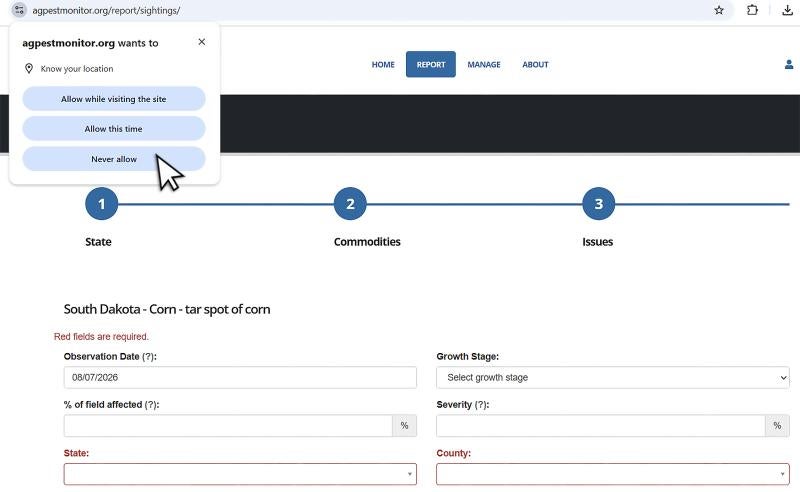Screen dimensions: 800x492
Task: Click the % of field affected help (?)
Action: point(151,404)
